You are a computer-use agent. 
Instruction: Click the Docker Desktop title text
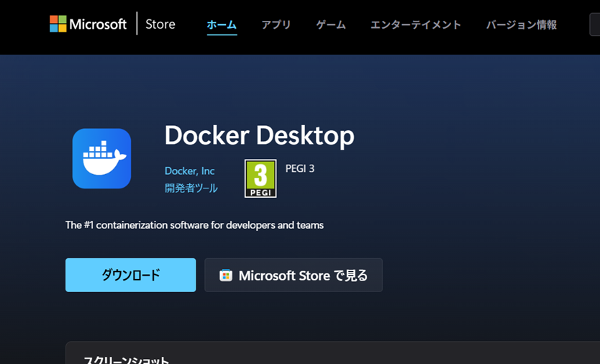point(260,135)
